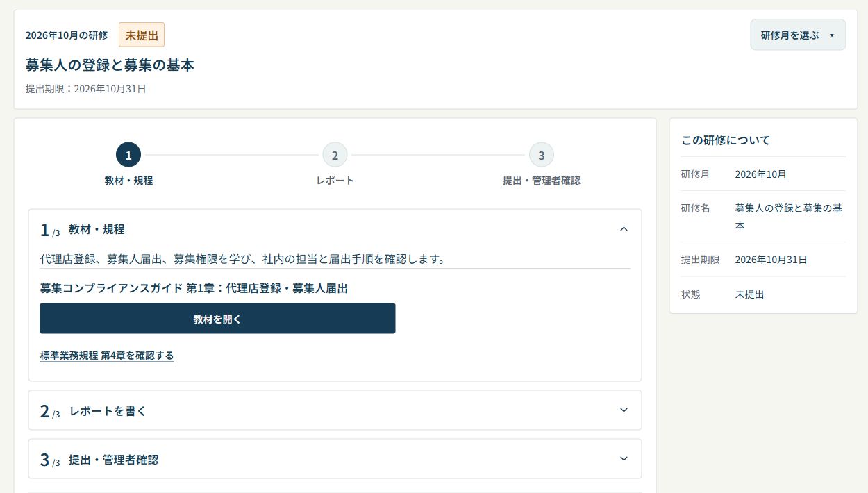Image resolution: width=868 pixels, height=493 pixels.
Task: Open the 研修月を選ぶ dropdown
Action: 798,35
